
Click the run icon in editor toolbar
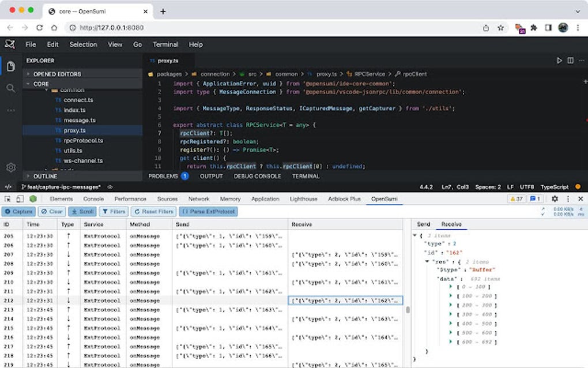tap(559, 61)
